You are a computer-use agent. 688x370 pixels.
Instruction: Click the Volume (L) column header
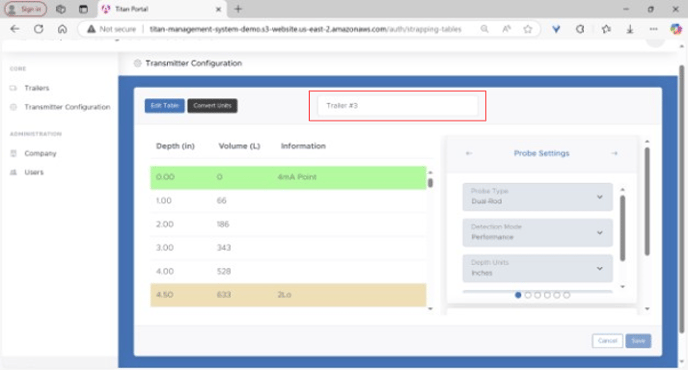[239, 146]
